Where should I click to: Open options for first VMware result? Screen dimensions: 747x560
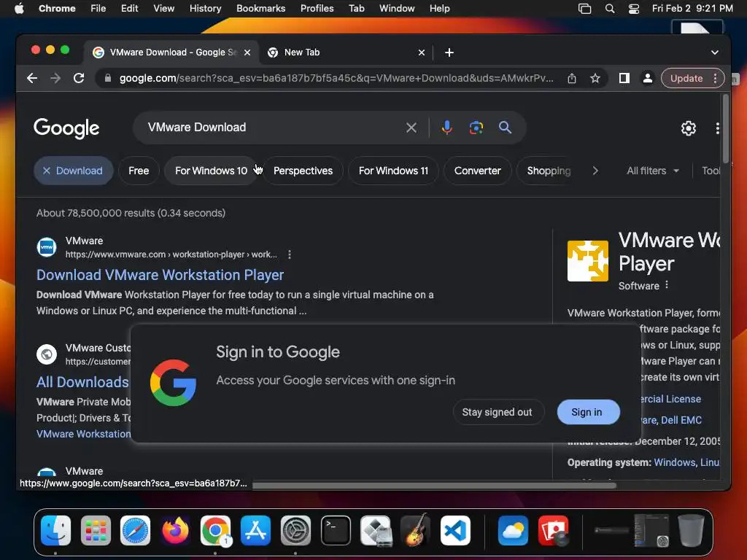tap(289, 254)
